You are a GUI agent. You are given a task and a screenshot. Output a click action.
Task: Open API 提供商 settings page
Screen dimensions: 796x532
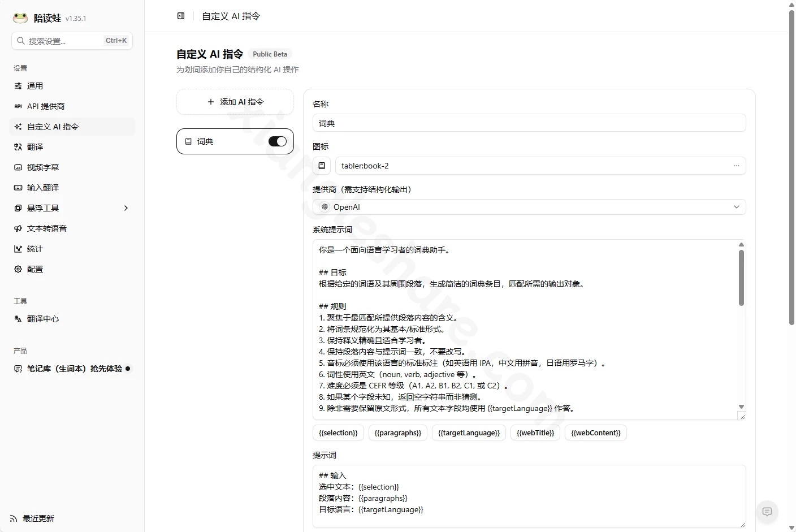(x=72, y=106)
